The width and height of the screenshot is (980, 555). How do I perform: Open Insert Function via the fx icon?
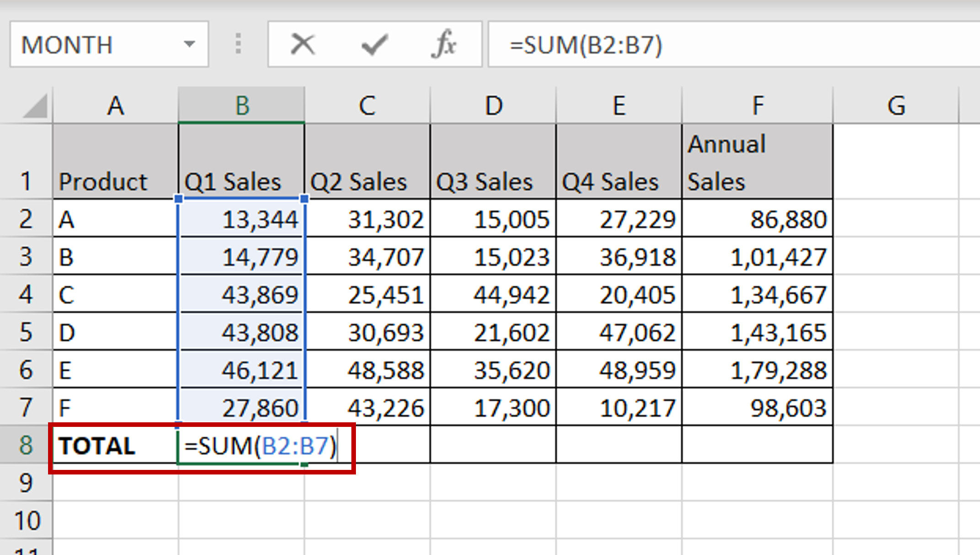point(446,44)
